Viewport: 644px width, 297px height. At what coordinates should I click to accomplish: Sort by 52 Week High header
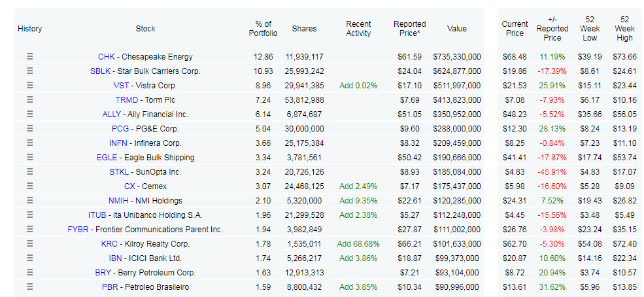pyautogui.click(x=624, y=29)
